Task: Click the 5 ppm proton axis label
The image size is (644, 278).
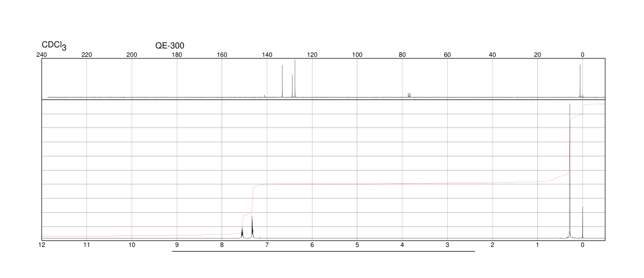Action: click(x=357, y=245)
